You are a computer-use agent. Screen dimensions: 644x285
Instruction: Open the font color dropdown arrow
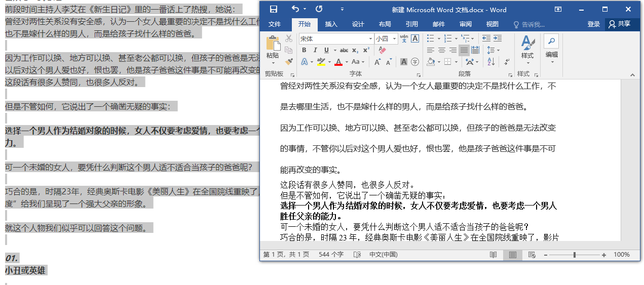tap(347, 62)
